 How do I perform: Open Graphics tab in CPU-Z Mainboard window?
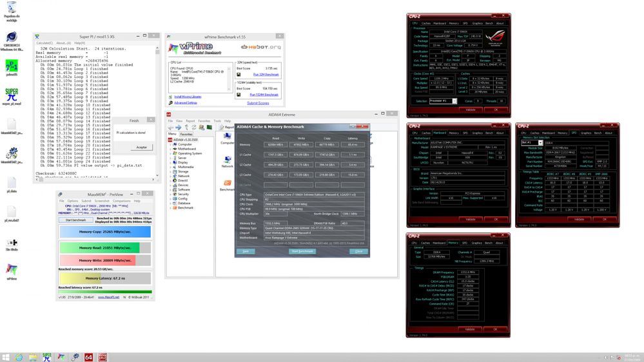click(x=477, y=133)
